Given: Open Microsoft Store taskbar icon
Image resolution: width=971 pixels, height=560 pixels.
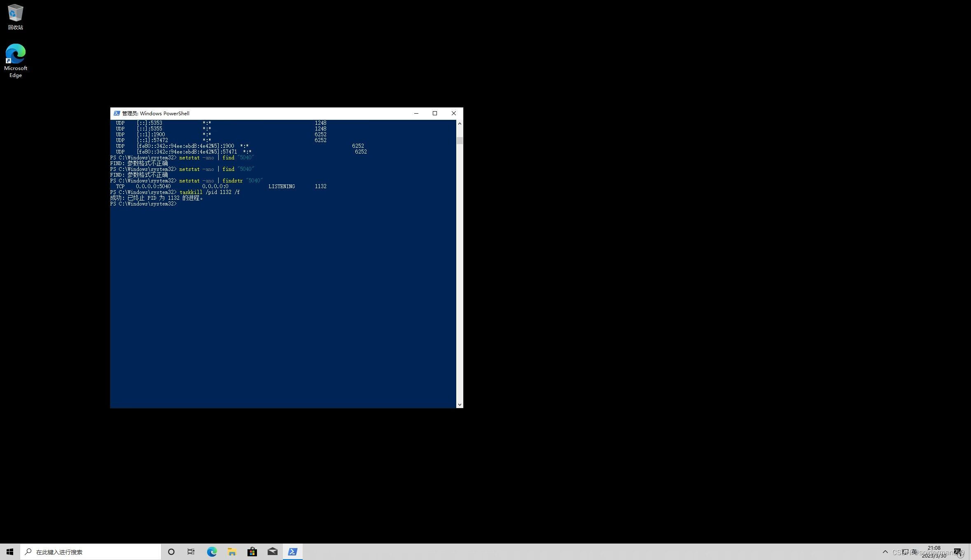Looking at the screenshot, I should 252,552.
